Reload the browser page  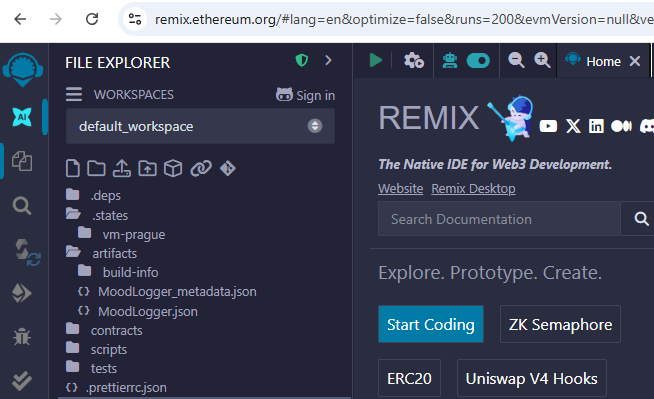[92, 19]
